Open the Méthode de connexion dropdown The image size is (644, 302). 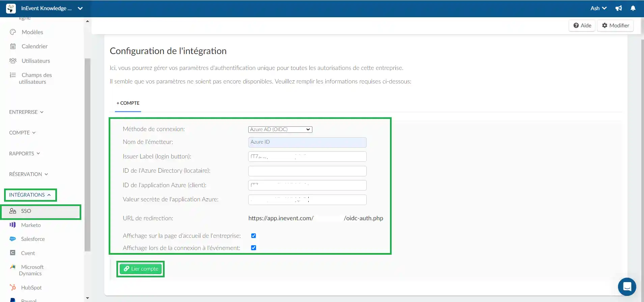click(280, 129)
